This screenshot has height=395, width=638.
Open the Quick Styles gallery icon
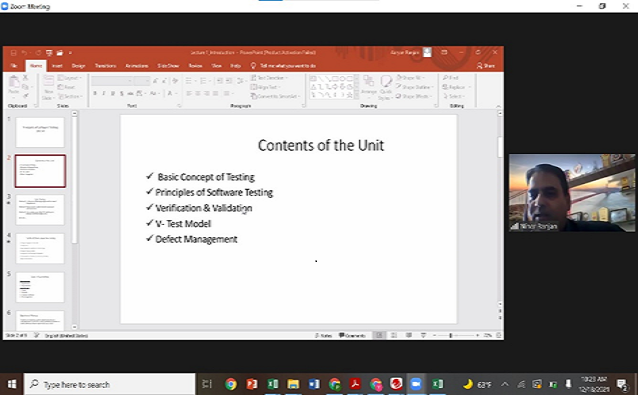[x=385, y=87]
